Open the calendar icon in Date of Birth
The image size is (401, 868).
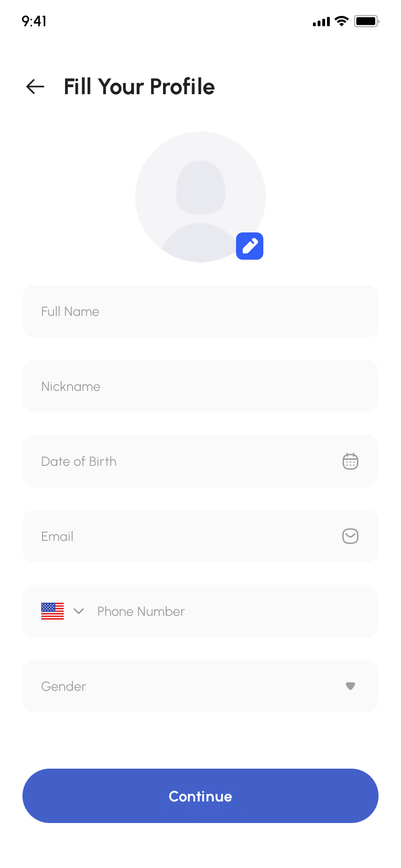click(x=350, y=462)
